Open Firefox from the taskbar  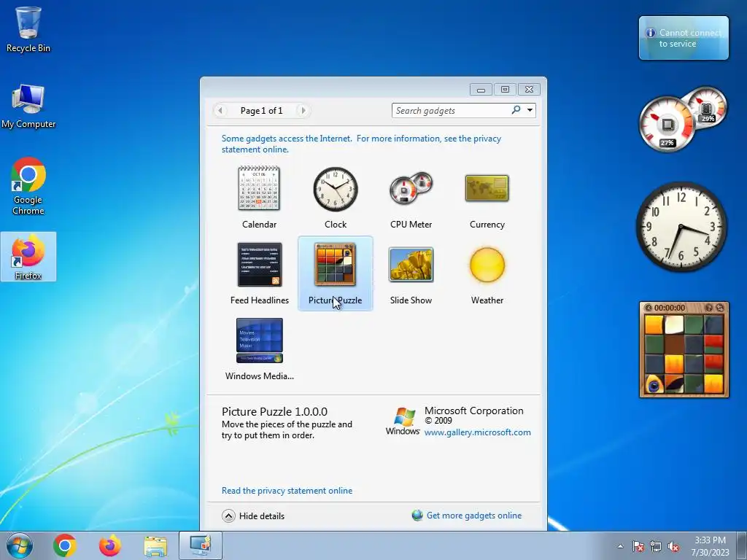(109, 545)
